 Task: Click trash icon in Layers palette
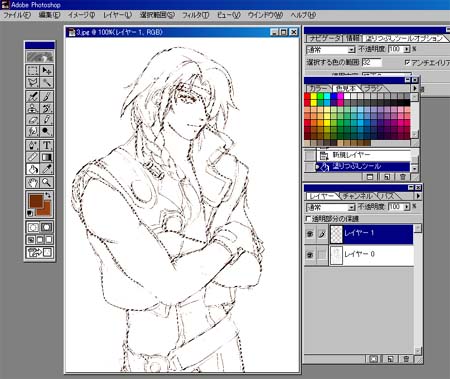[x=406, y=359]
